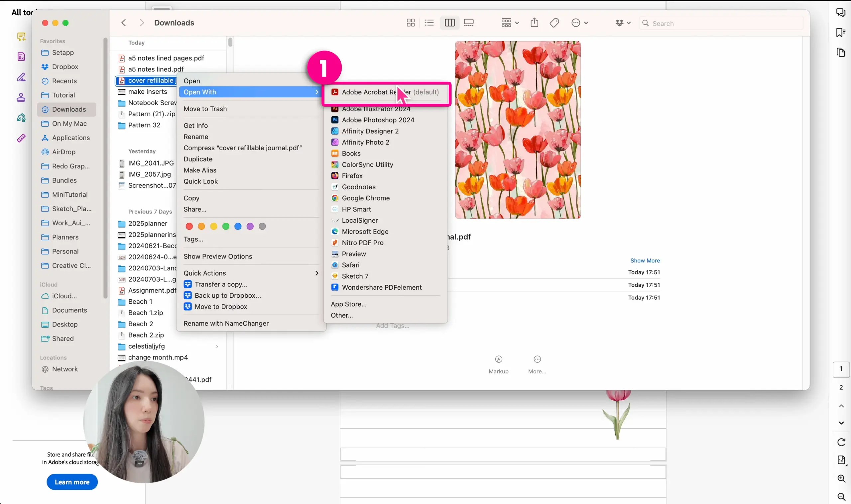Choose Preview in Open With submenu
The width and height of the screenshot is (851, 504).
click(386, 254)
